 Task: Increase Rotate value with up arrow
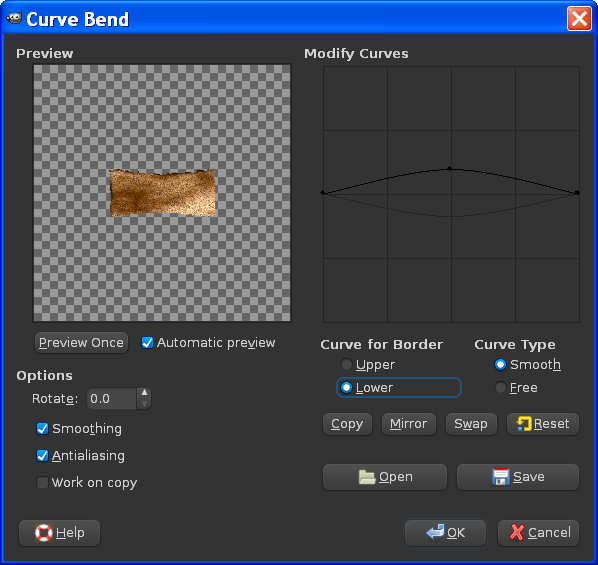144,393
